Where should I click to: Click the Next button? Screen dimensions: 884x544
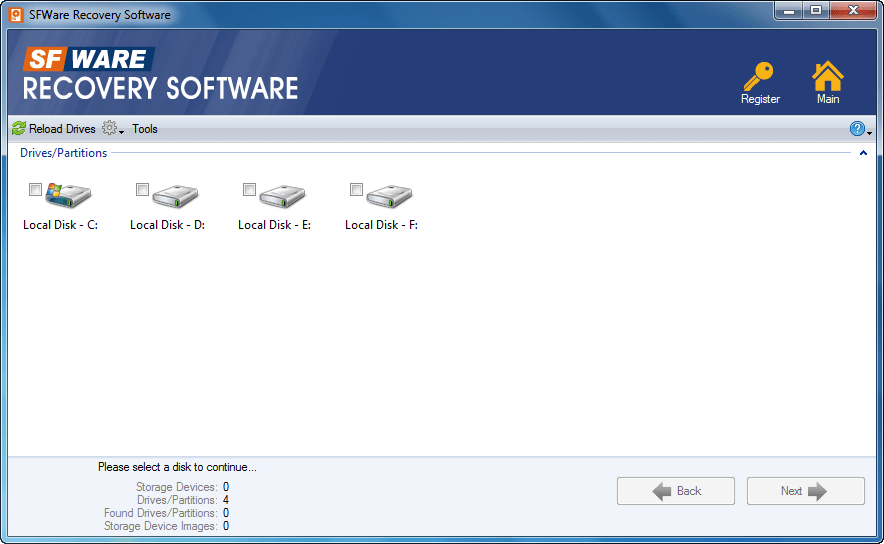point(805,491)
